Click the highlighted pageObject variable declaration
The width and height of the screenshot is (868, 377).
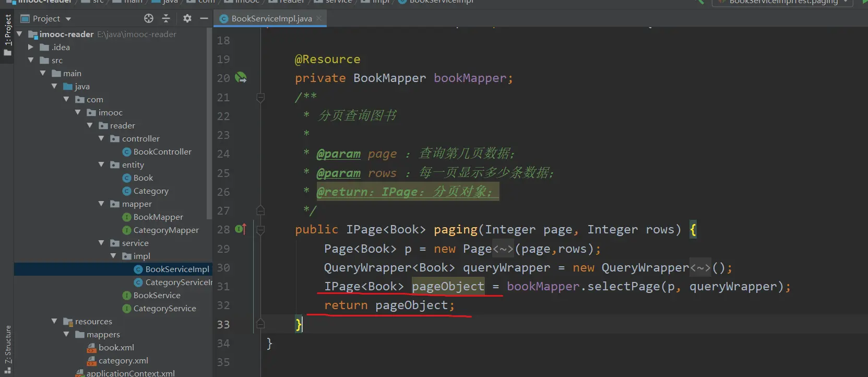(x=448, y=286)
